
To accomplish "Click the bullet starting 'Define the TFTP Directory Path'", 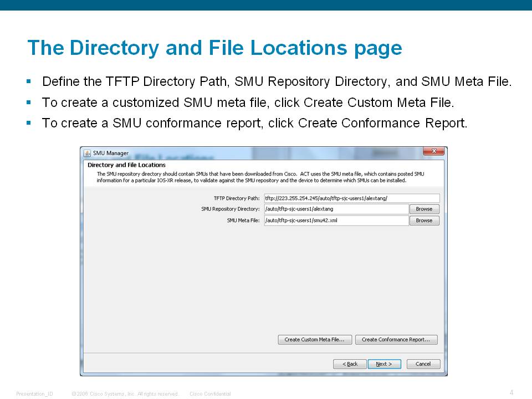I will coord(277,82).
